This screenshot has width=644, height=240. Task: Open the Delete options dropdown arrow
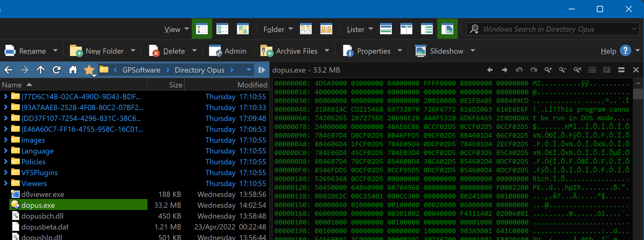pyautogui.click(x=194, y=50)
